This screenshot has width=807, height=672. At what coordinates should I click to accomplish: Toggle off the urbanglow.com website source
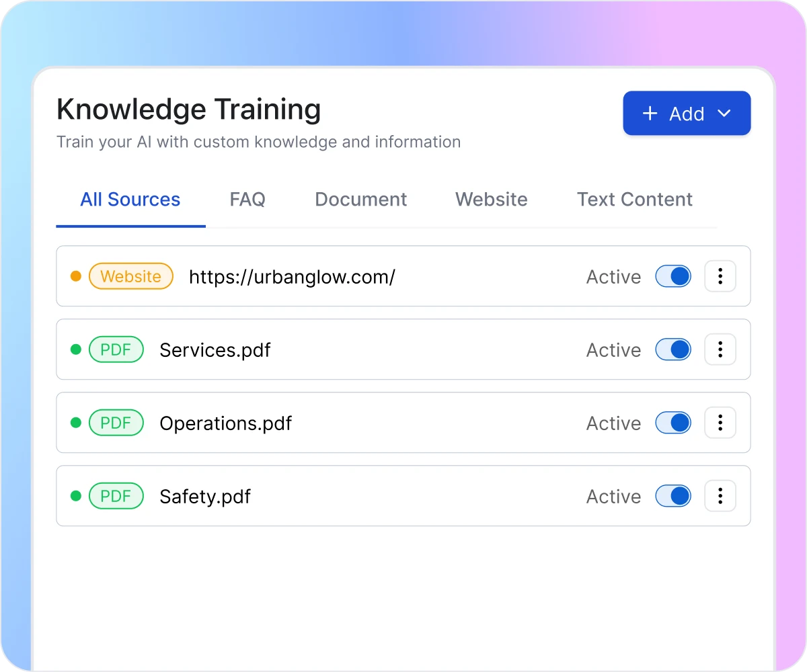tap(673, 276)
